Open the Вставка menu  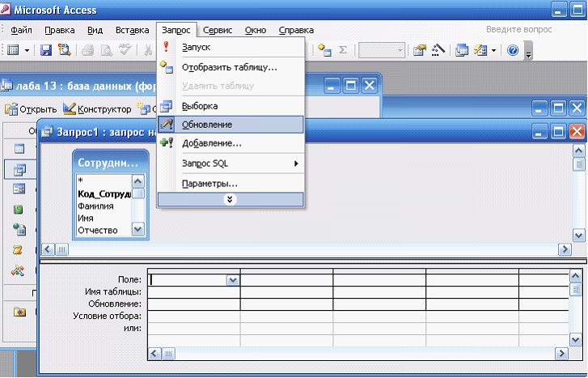point(132,30)
